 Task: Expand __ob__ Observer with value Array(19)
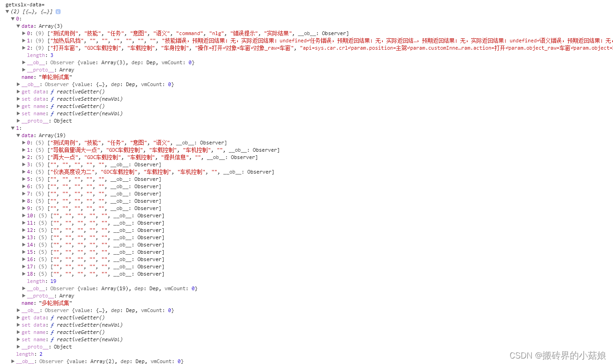(24, 288)
